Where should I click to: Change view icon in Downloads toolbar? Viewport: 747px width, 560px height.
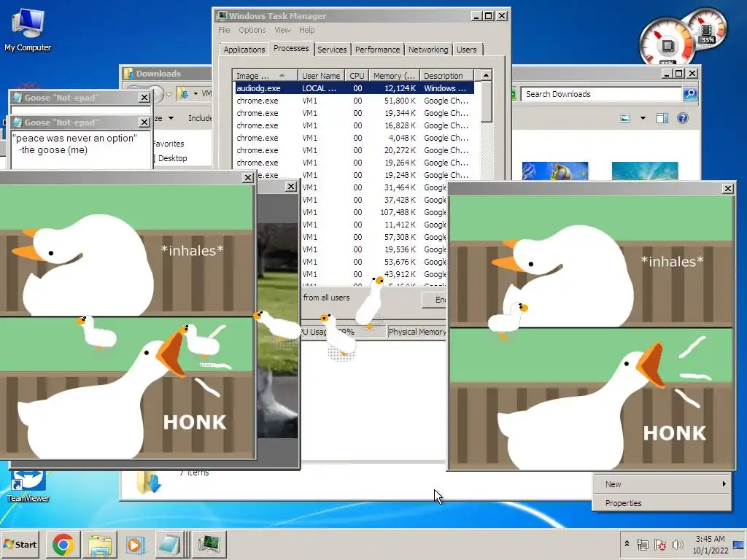tap(625, 118)
